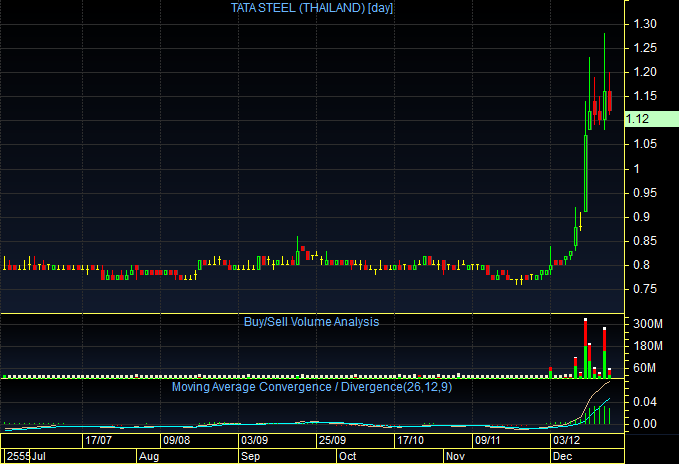Click the 09/11 date marker
This screenshot has height=464, width=679.
point(488,441)
